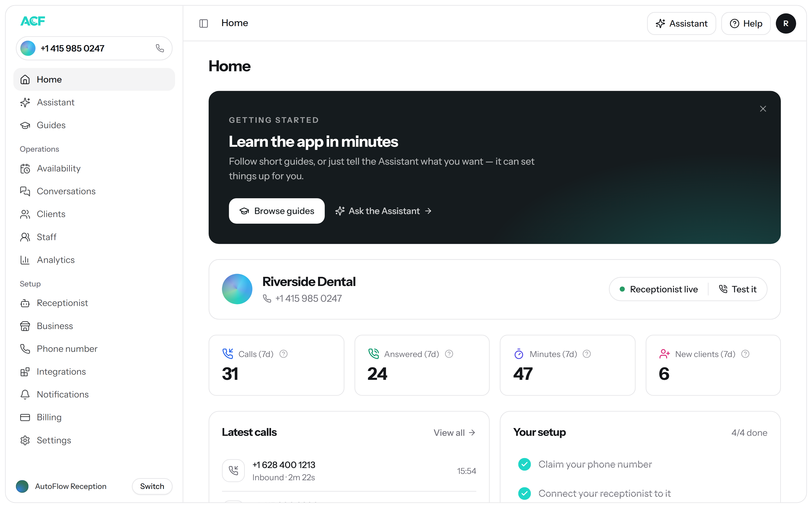Click help icon next to Minutes (7d)
Image resolution: width=812 pixels, height=508 pixels.
pyautogui.click(x=586, y=354)
